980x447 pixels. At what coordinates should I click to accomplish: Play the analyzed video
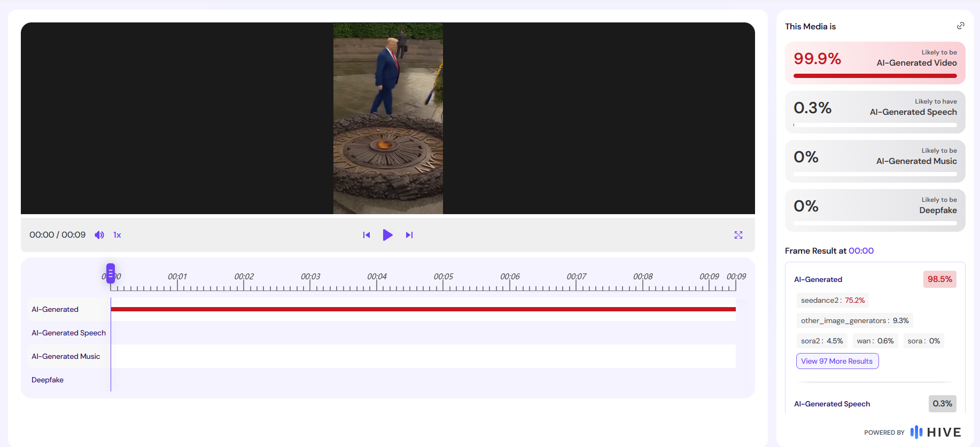pos(388,235)
